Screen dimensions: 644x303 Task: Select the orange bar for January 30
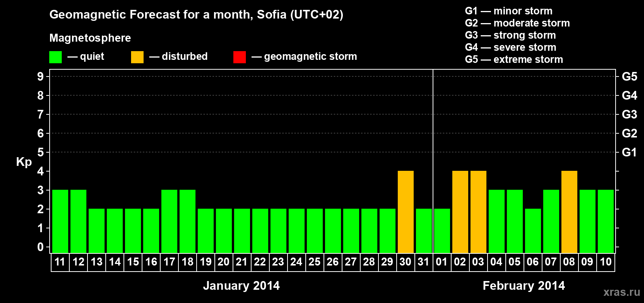[x=406, y=212]
